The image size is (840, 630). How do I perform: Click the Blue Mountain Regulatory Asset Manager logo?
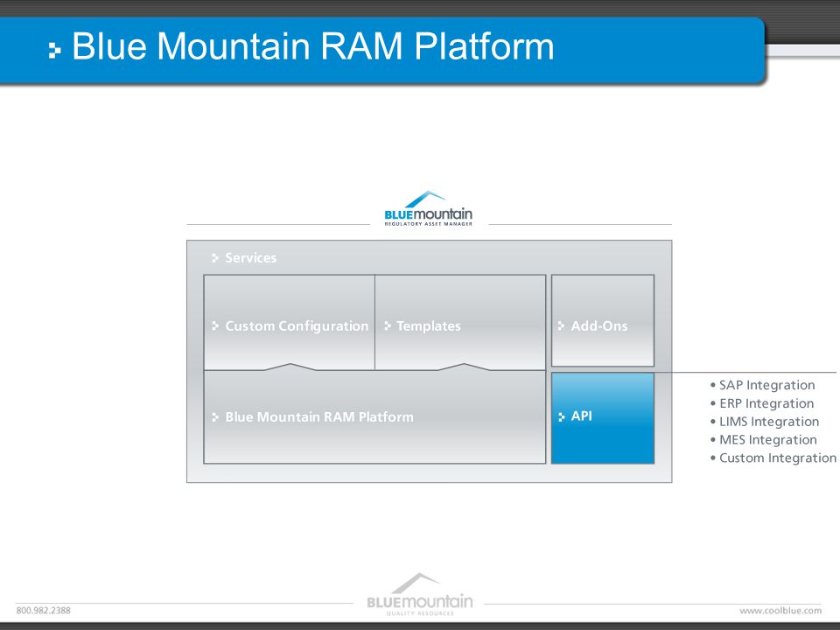tap(428, 209)
